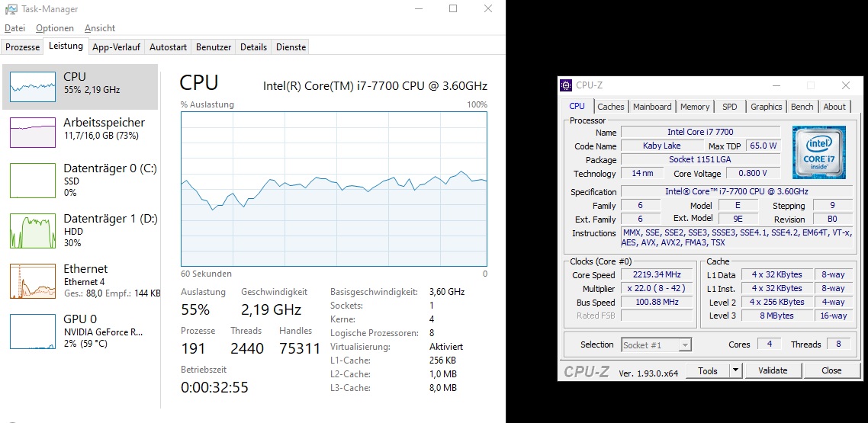
Task: Open the Ansicht menu
Action: click(100, 27)
